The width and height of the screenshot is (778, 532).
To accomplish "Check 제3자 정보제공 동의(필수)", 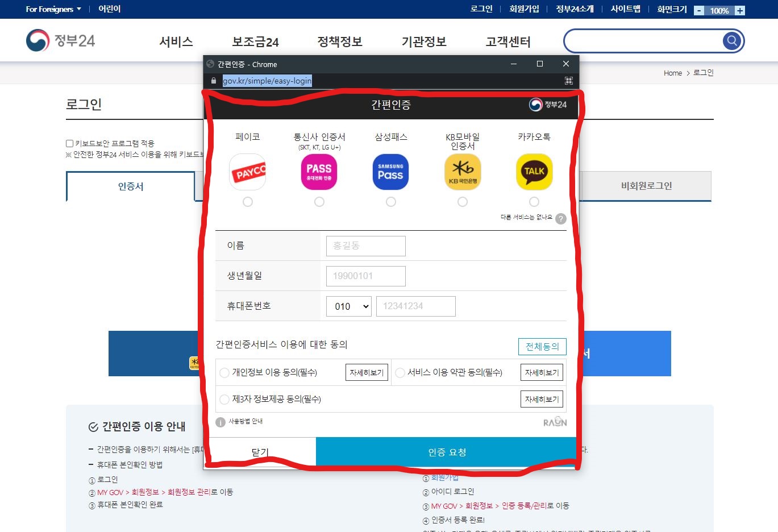I will click(224, 400).
